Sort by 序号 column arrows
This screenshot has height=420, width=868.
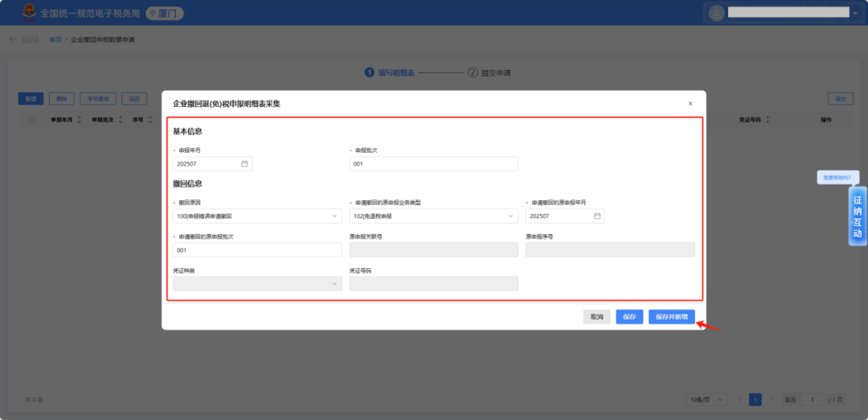tap(149, 119)
